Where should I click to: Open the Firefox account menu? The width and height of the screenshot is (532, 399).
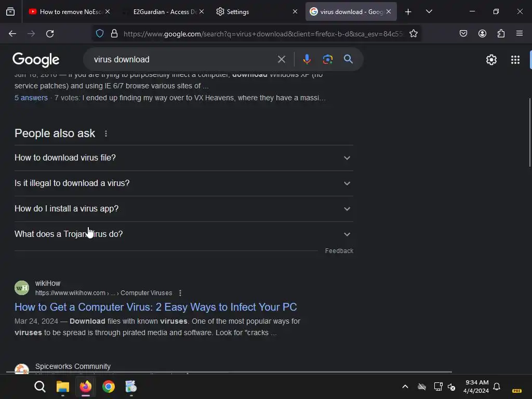click(482, 34)
